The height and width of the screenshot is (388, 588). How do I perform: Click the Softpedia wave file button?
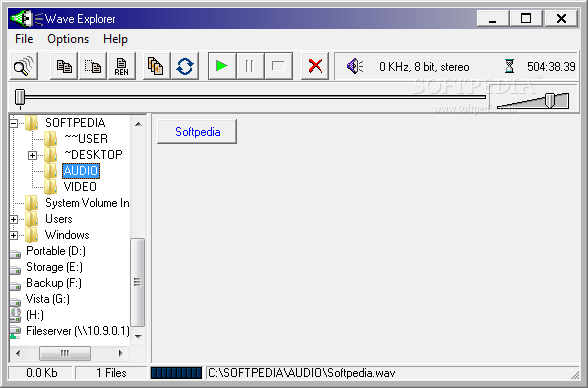(197, 132)
